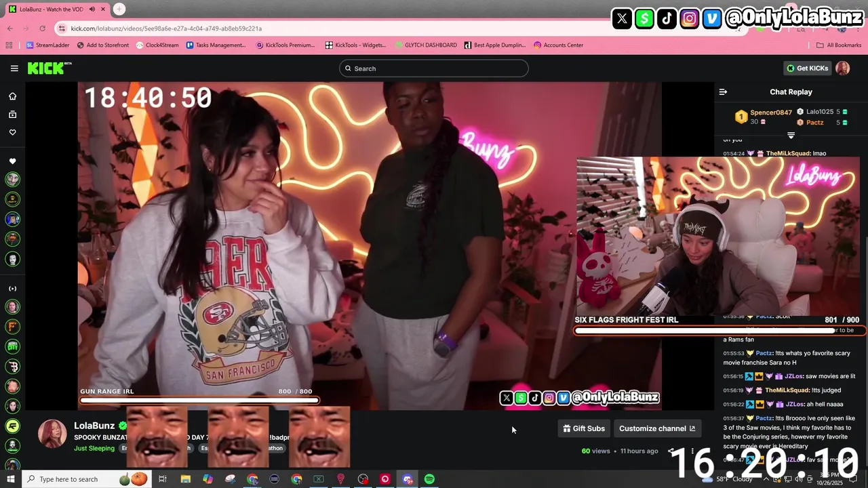Open the user profile avatar menu
The width and height of the screenshot is (868, 488).
coord(842,68)
